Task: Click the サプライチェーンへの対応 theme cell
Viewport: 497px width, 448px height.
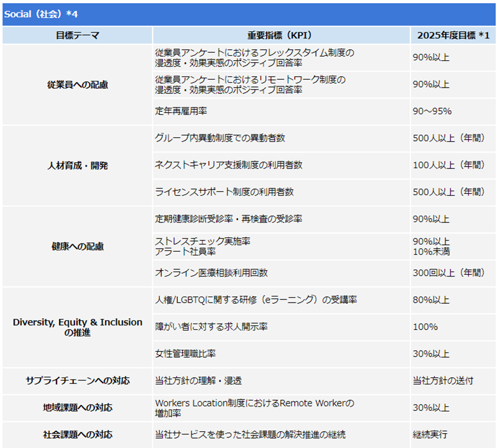Action: coord(78,381)
